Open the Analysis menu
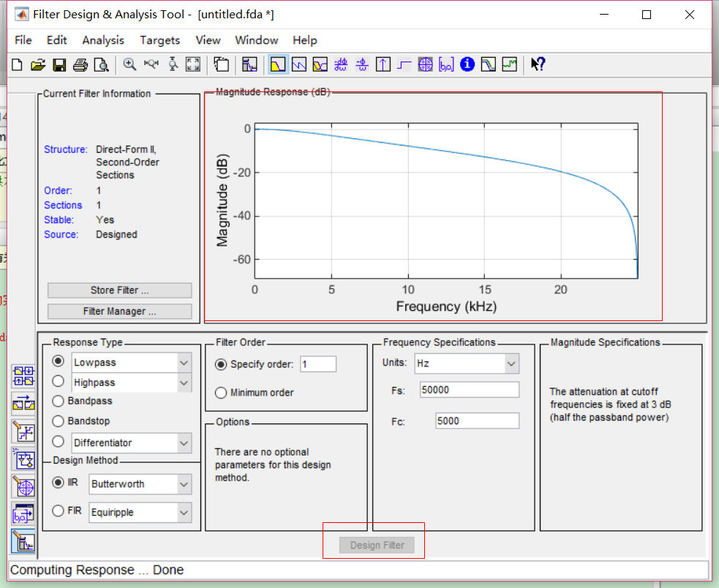This screenshot has width=719, height=588. 103,40
